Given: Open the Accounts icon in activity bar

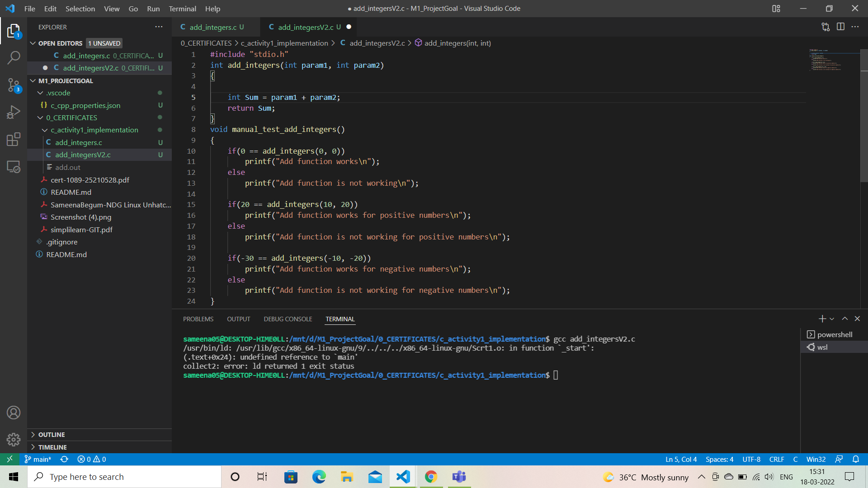Looking at the screenshot, I should 14,412.
